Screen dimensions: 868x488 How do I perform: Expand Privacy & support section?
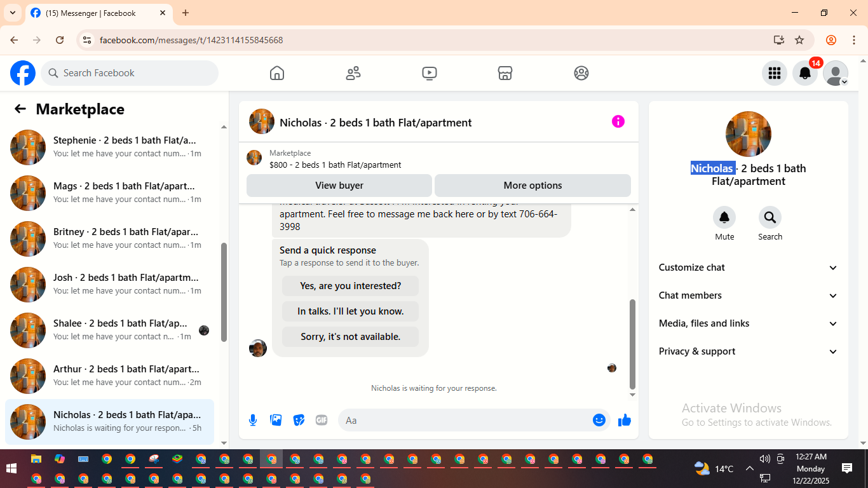point(749,351)
